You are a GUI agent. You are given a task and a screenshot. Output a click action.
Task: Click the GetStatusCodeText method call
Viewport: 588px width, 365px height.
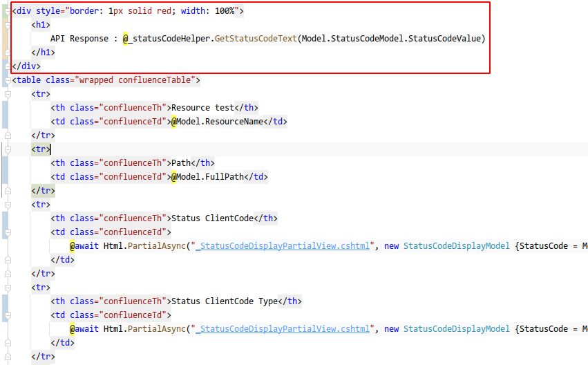pos(256,39)
